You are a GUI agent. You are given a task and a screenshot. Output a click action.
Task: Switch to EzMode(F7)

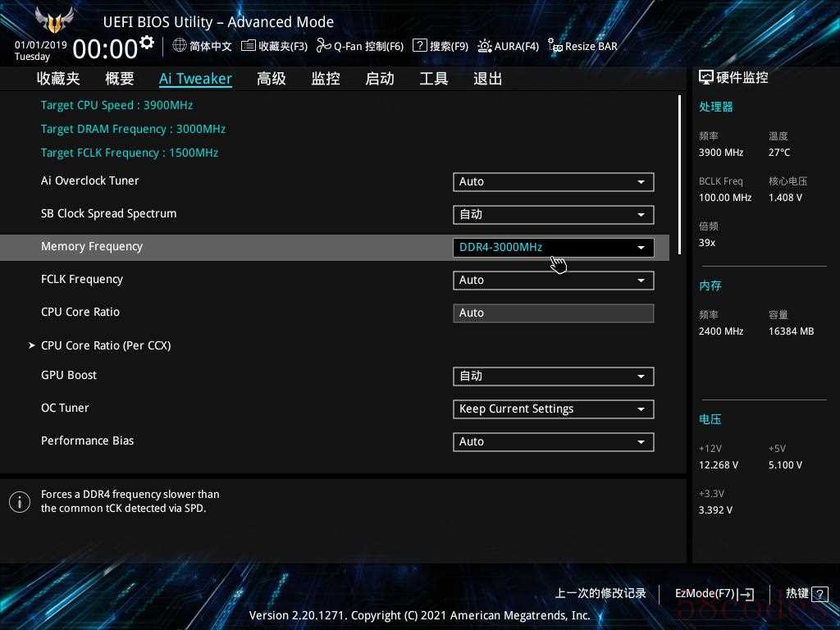(x=714, y=594)
